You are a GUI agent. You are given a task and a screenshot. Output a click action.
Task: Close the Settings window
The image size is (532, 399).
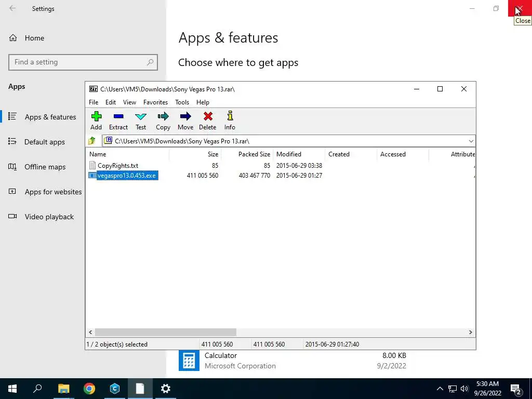tap(520, 8)
